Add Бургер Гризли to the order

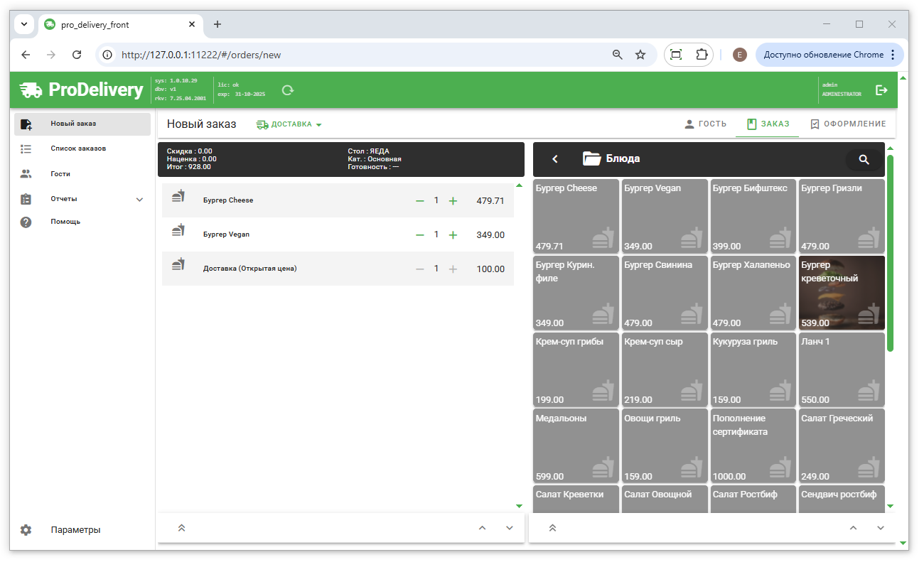842,216
